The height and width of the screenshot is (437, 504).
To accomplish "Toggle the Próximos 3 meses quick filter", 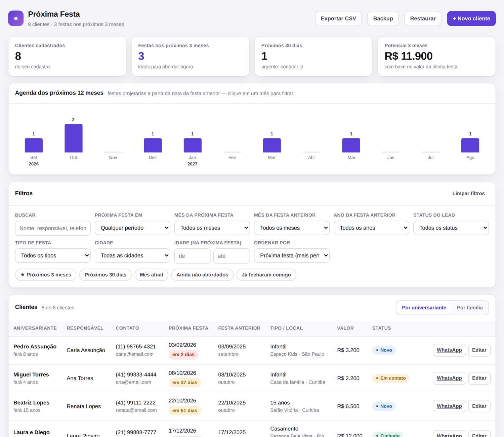I will tap(46, 275).
